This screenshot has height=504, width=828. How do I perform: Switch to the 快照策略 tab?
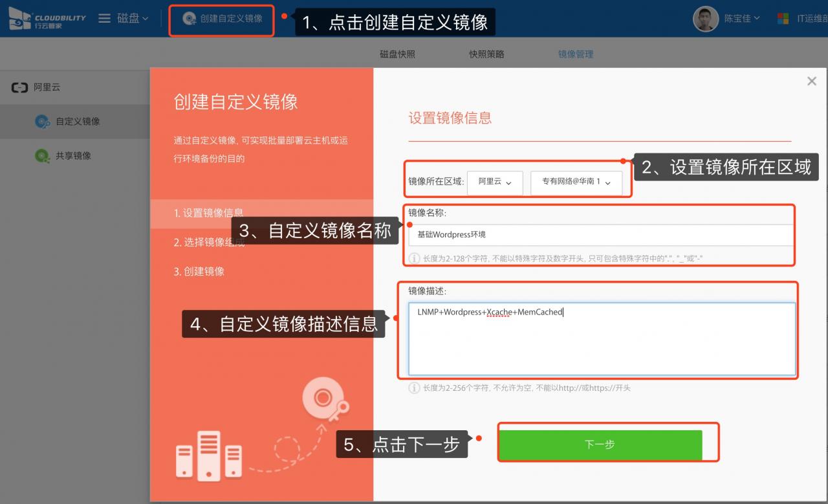point(486,54)
